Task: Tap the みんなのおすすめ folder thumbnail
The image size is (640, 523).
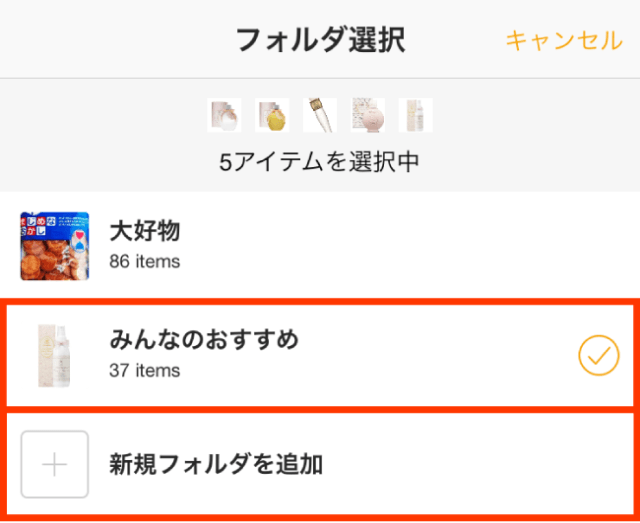Action: (55, 354)
